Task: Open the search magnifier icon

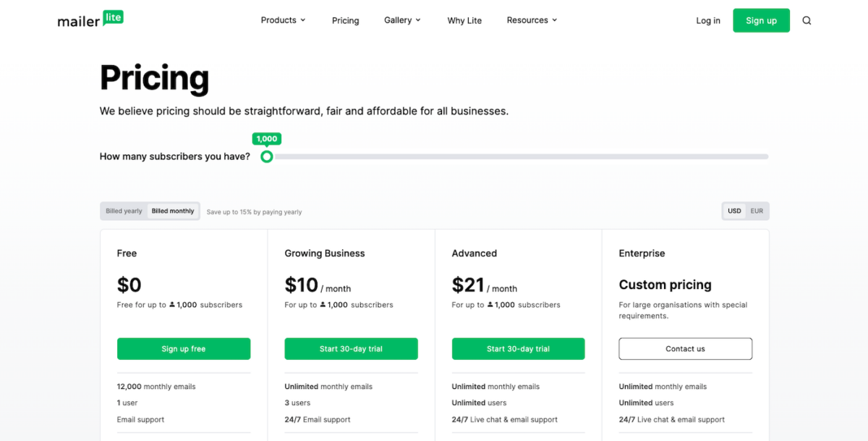Action: click(807, 20)
